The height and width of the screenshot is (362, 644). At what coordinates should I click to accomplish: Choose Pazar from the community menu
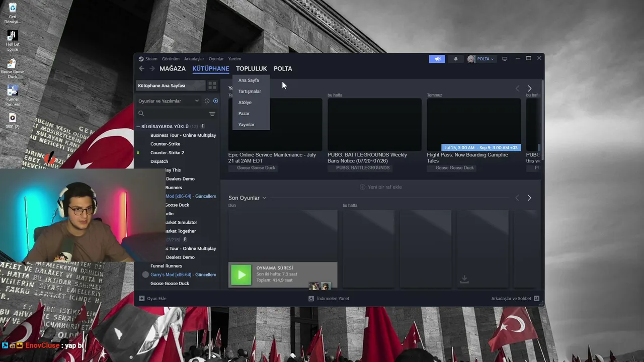point(251,114)
